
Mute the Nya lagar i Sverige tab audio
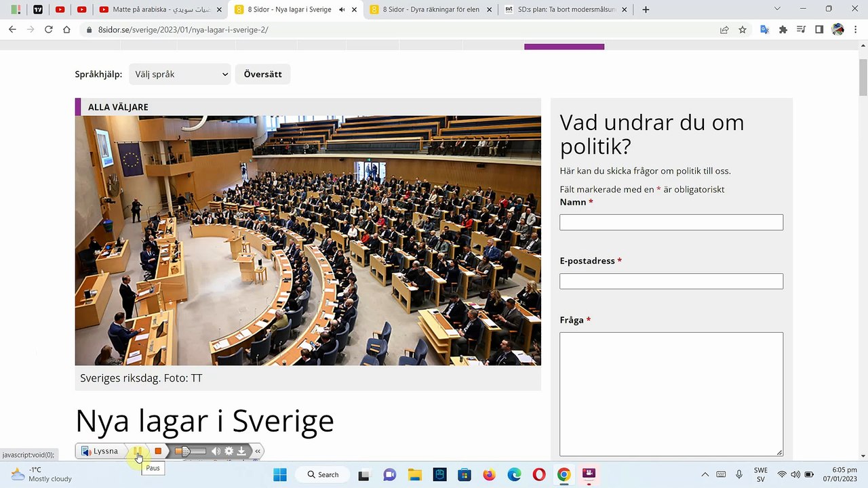click(x=341, y=9)
